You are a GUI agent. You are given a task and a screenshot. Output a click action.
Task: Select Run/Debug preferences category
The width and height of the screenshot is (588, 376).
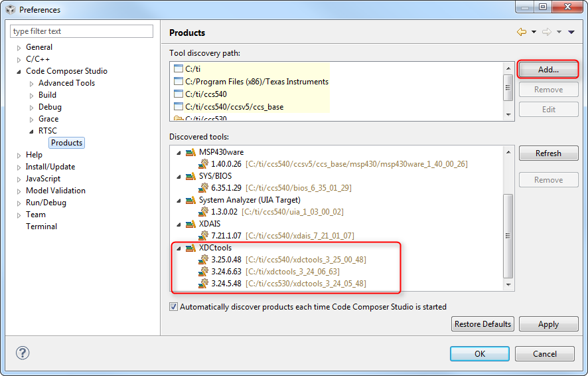pyautogui.click(x=46, y=203)
